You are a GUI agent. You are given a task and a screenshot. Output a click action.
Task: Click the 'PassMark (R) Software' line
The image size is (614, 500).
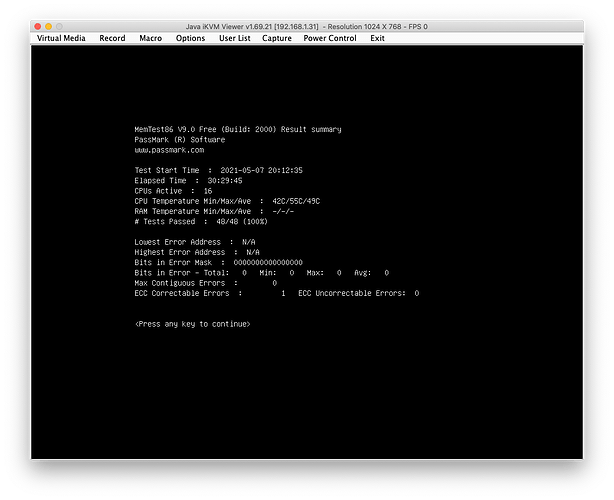coord(180,140)
